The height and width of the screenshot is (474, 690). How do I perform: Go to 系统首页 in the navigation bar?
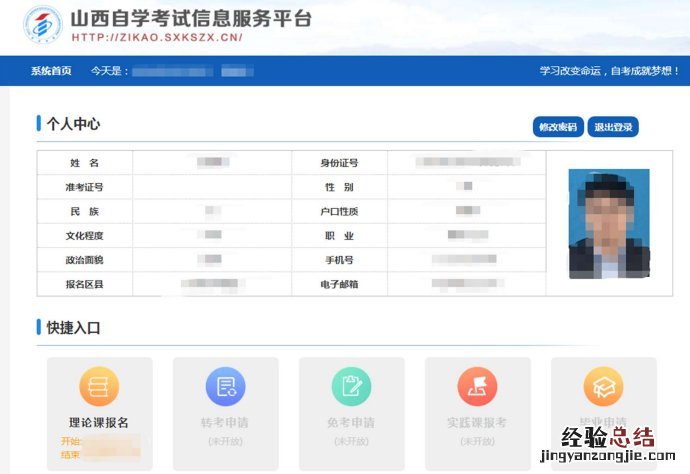[51, 71]
